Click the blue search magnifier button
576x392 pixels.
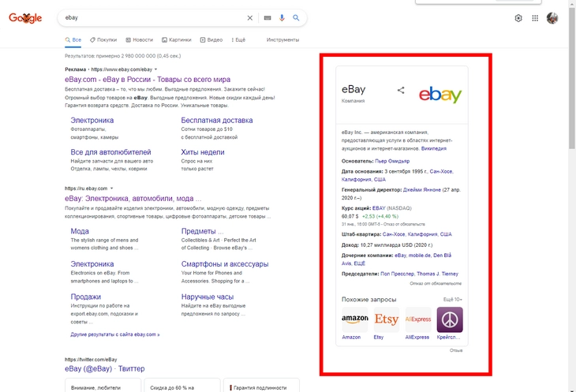pyautogui.click(x=296, y=17)
